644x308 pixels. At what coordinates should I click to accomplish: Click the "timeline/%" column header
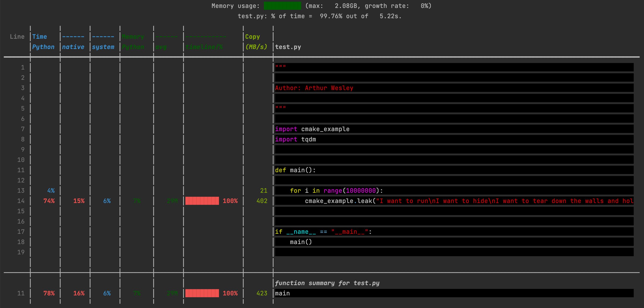click(204, 47)
